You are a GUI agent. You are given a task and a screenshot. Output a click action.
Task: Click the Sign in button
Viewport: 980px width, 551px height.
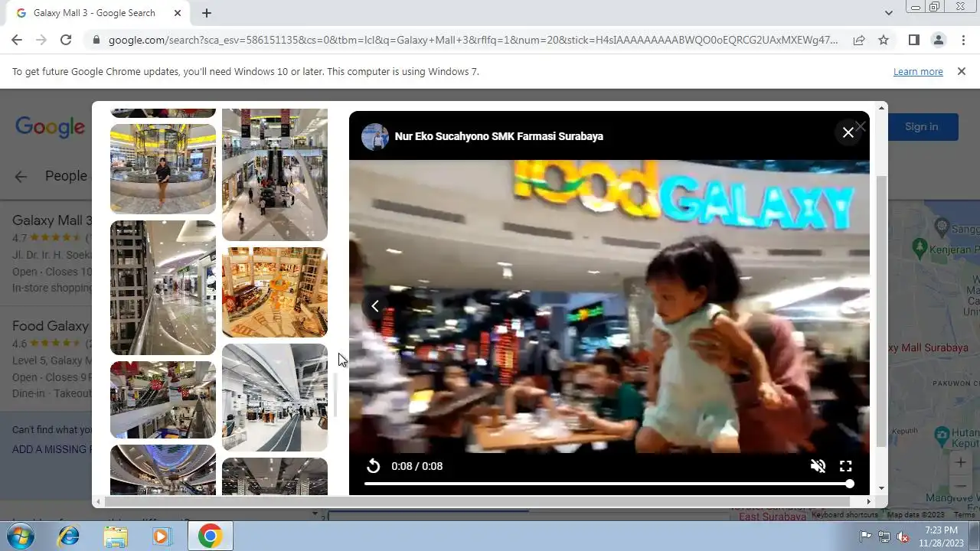pos(921,127)
